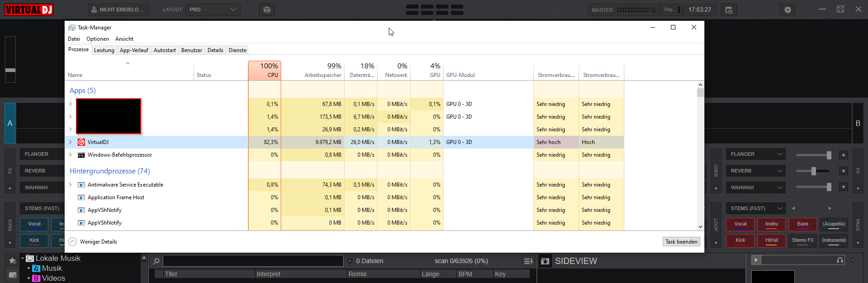This screenshot has width=868, height=283.
Task: Click the folder icon below the favorites star
Action: click(x=12, y=275)
